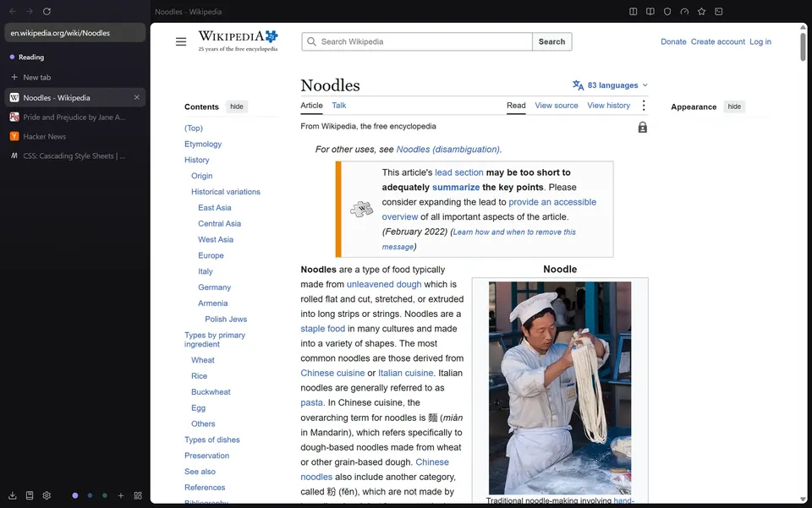This screenshot has height=508, width=812.
Task: Jump to Buckwheat in Contents
Action: pyautogui.click(x=211, y=392)
